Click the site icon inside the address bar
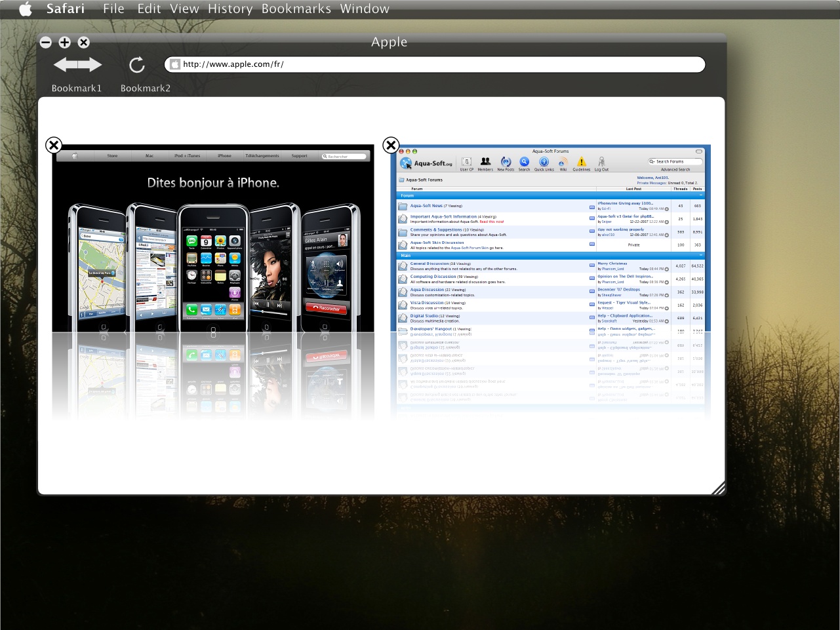 pyautogui.click(x=175, y=64)
